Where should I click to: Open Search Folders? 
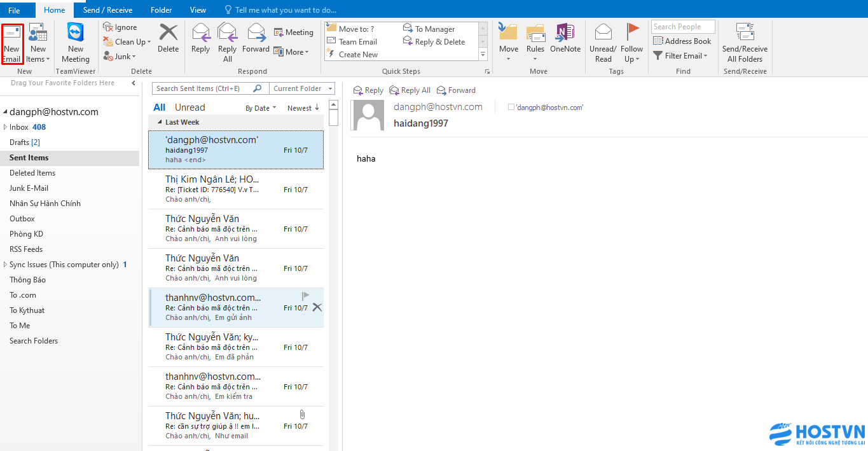point(70,341)
